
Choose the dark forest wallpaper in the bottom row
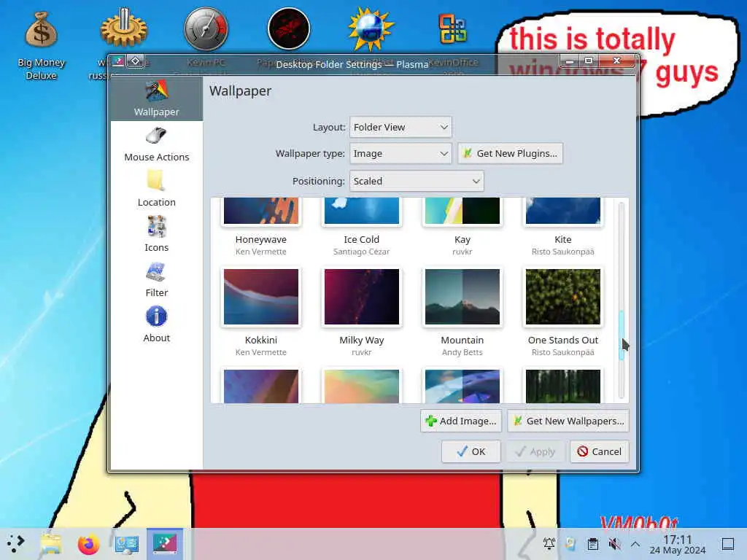(562, 386)
